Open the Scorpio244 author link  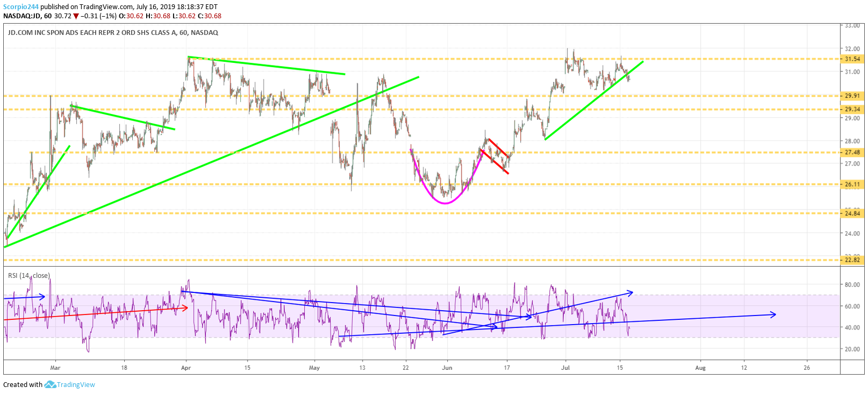coord(21,7)
